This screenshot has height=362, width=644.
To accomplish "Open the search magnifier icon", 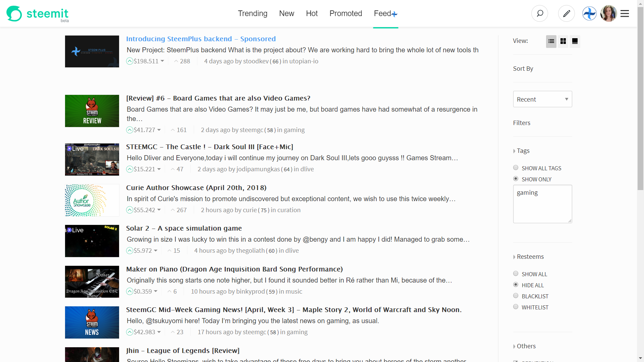I will click(x=540, y=13).
